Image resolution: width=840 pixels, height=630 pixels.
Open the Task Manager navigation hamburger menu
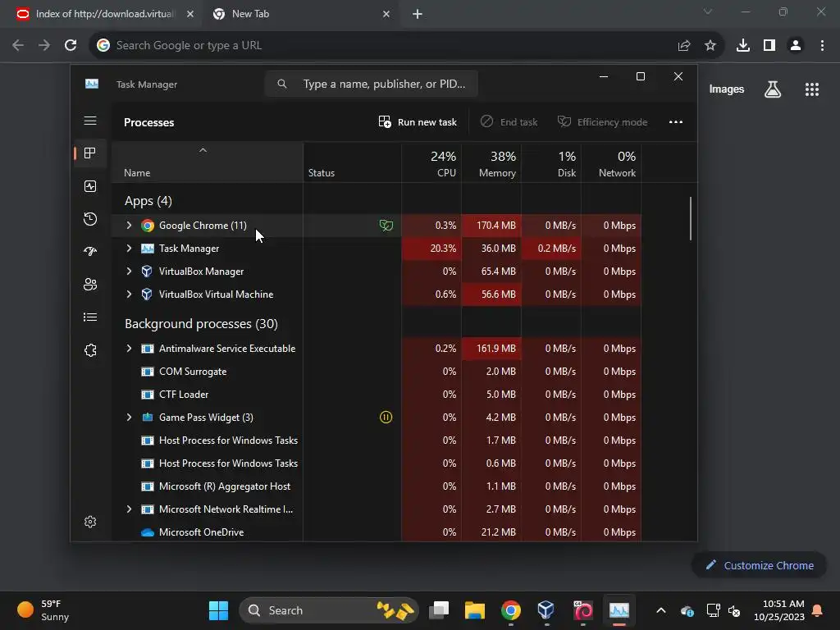click(90, 121)
